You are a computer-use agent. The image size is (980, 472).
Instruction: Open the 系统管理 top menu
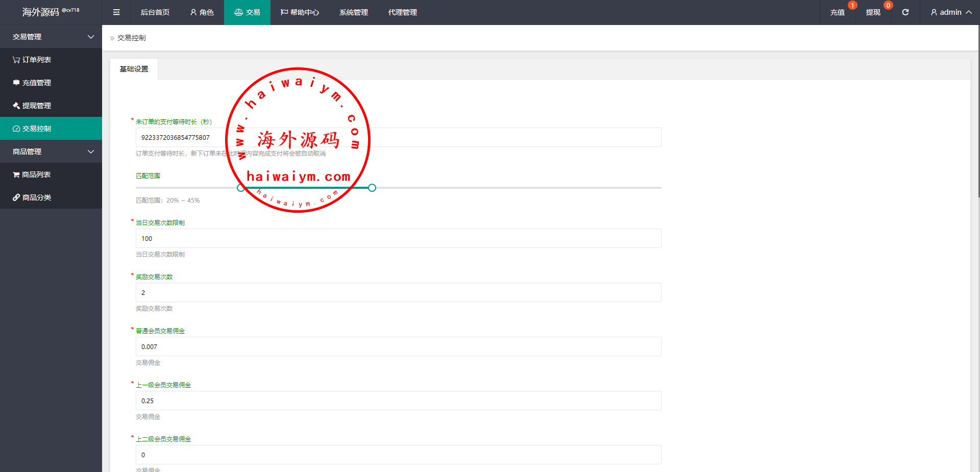pyautogui.click(x=353, y=12)
